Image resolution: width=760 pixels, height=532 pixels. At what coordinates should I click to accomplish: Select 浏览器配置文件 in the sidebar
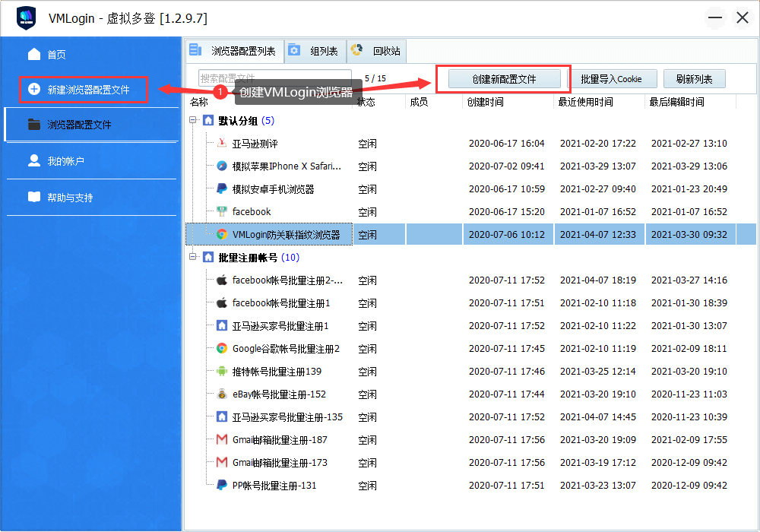click(91, 125)
